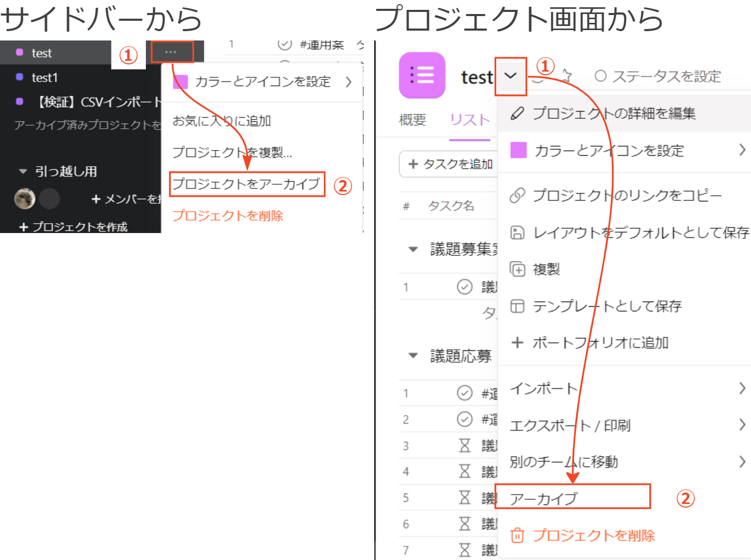Collapse the 議題応募 section triangle
Viewport: 751px width, 560px height.
[x=413, y=356]
